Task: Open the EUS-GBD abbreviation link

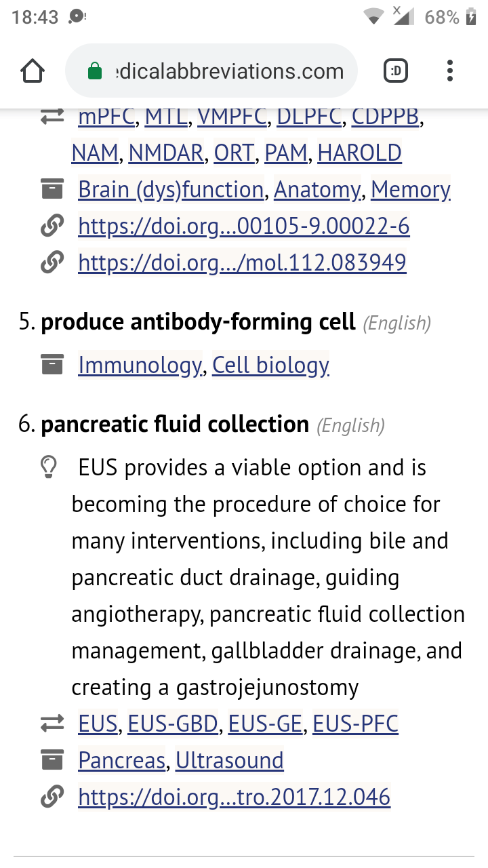Action: (x=173, y=724)
